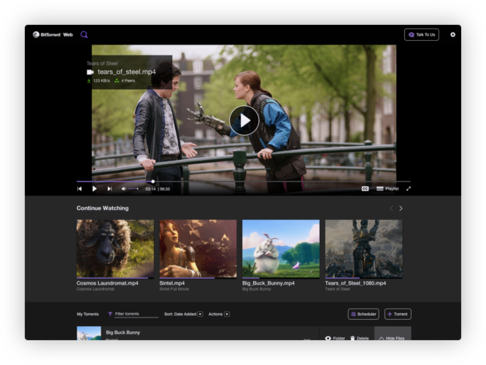The image size is (486, 365).
Task: Show next Continue Watching items
Action: [401, 208]
